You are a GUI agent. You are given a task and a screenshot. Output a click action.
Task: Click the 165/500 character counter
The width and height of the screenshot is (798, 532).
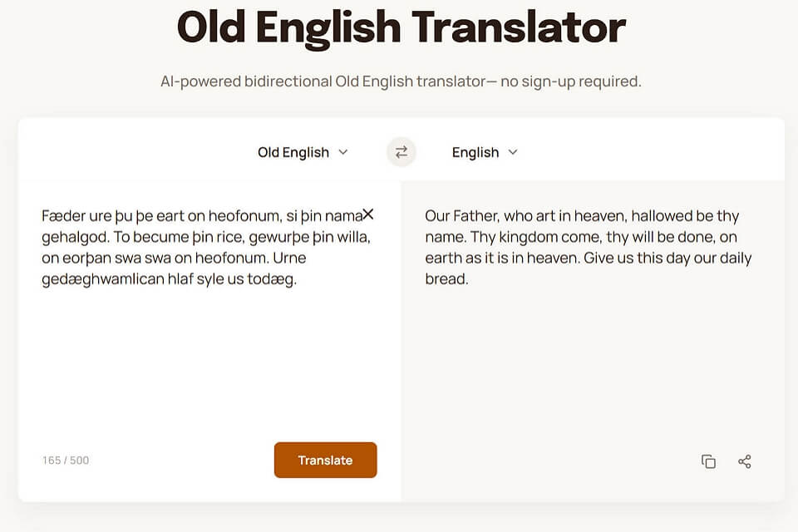click(x=64, y=460)
